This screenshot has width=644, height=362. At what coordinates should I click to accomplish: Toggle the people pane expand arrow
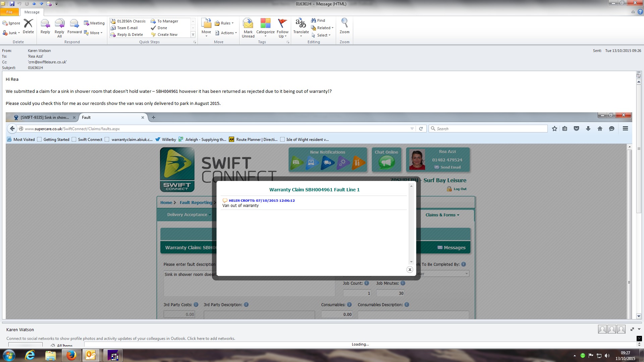coord(639,329)
